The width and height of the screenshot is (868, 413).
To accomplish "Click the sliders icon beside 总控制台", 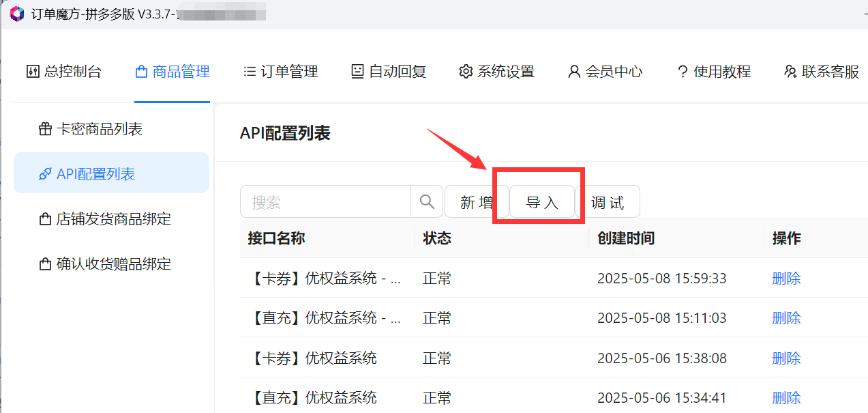I will point(33,72).
